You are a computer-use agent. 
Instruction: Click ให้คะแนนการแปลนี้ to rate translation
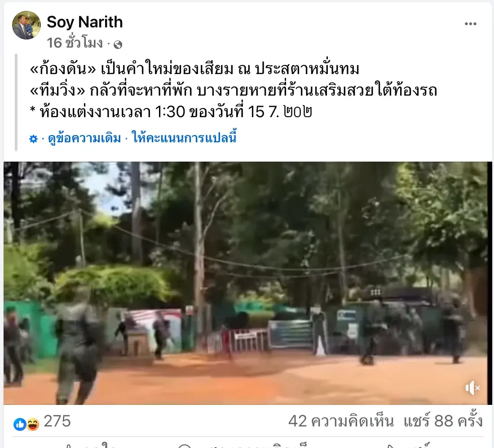click(x=184, y=137)
